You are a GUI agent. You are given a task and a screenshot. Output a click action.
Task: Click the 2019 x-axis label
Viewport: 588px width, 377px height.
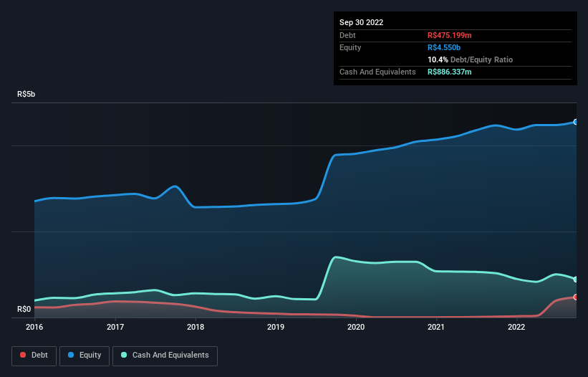tap(276, 327)
